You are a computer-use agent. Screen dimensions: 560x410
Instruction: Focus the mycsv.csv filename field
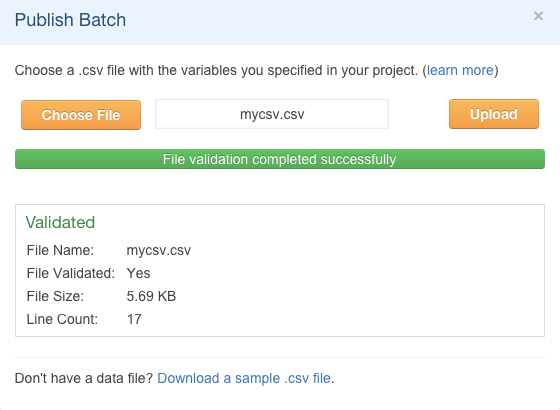[272, 114]
